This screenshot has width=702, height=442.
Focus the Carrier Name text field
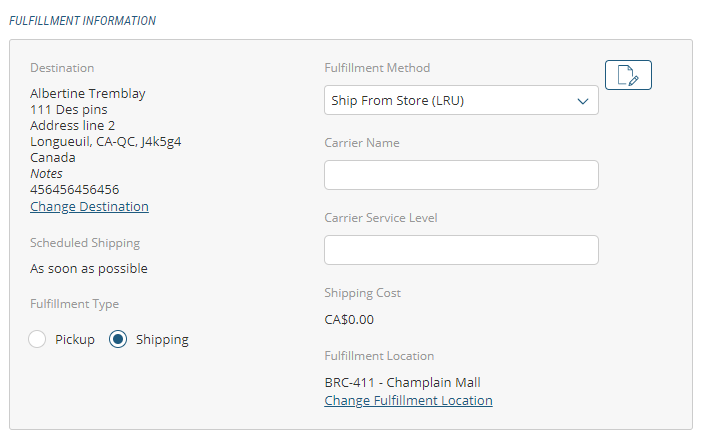[x=461, y=175]
